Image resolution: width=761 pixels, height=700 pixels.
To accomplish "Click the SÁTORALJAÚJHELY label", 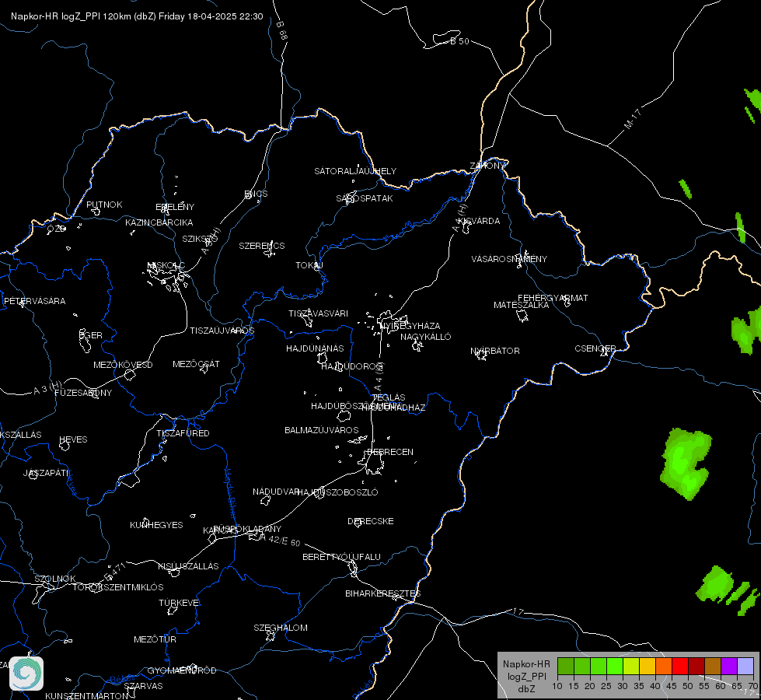I will point(355,171).
